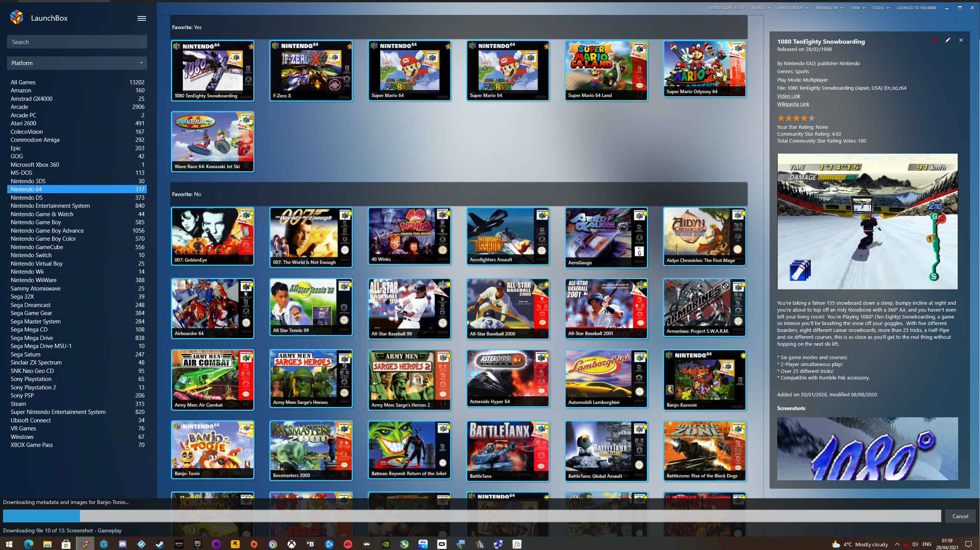
Task: Open the Badges dropdown menu
Action: tap(761, 8)
